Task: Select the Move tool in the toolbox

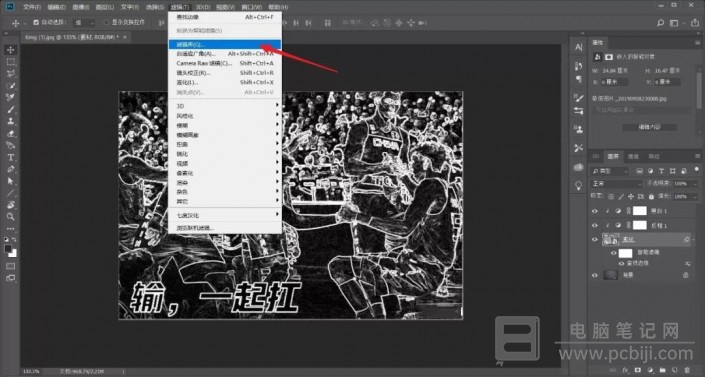Action: 11,49
